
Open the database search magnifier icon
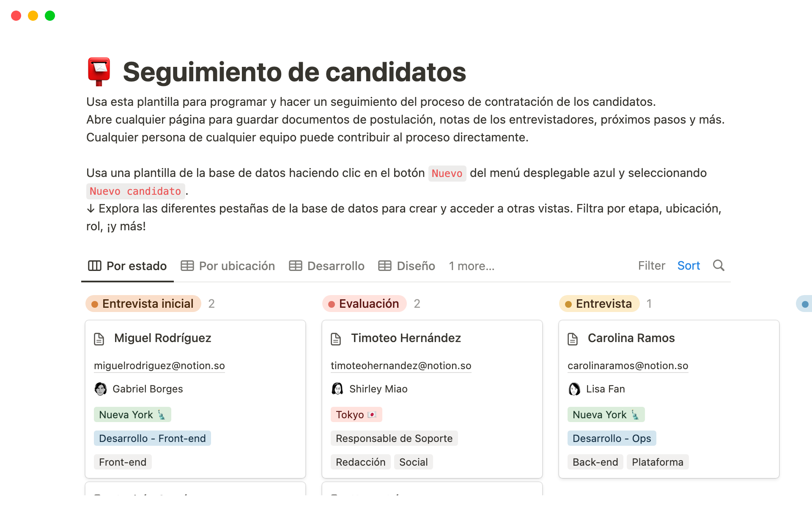(x=719, y=265)
